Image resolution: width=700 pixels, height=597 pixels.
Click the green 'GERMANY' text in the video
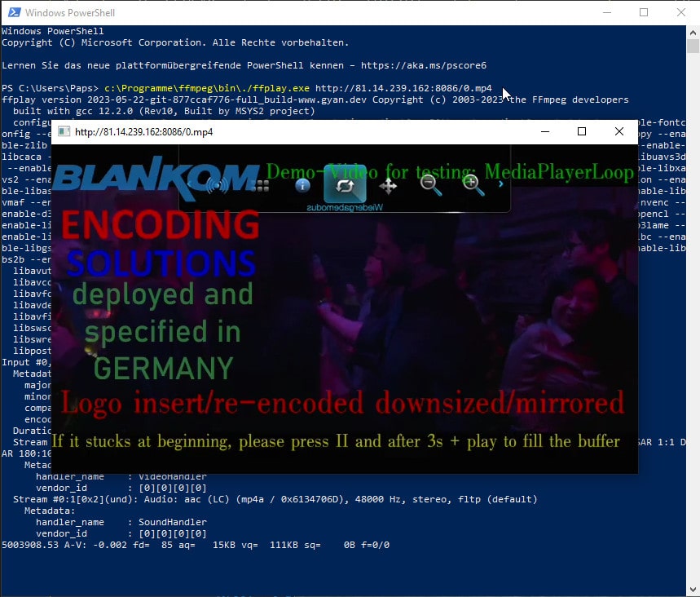click(x=164, y=368)
